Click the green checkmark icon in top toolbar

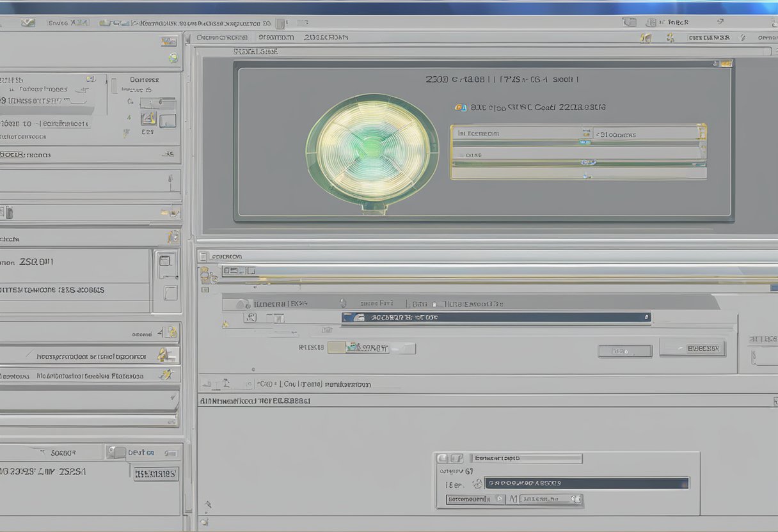tap(28, 22)
